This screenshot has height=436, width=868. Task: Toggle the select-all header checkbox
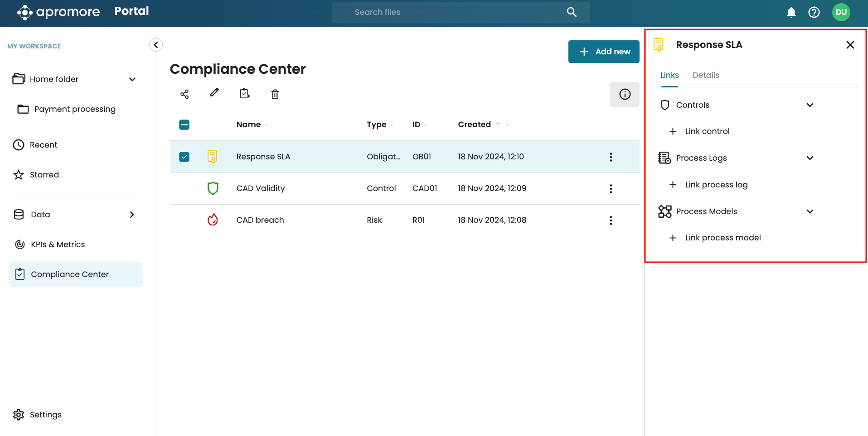[184, 125]
